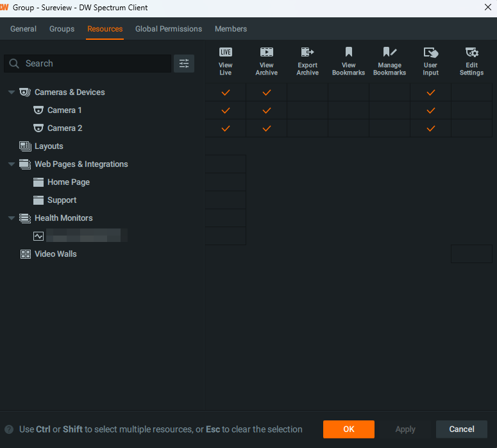Toggle View Live for Camera 2
This screenshot has height=448, width=497.
tap(225, 128)
